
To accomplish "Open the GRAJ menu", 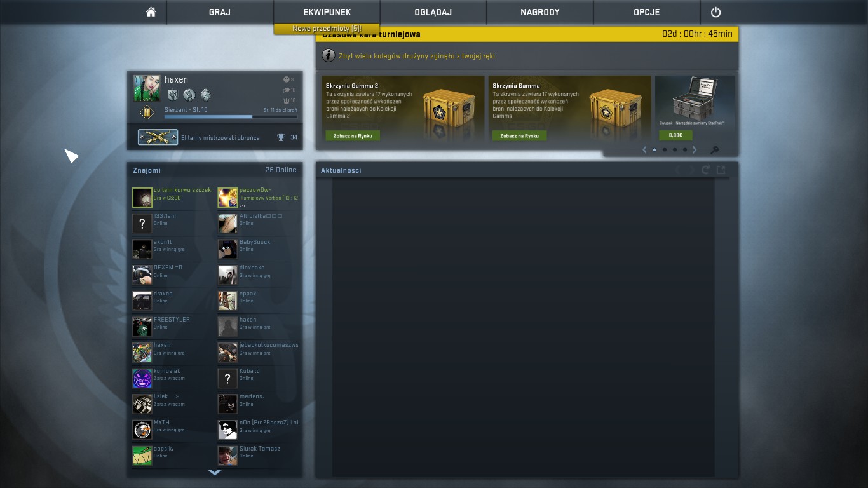I will (x=220, y=12).
